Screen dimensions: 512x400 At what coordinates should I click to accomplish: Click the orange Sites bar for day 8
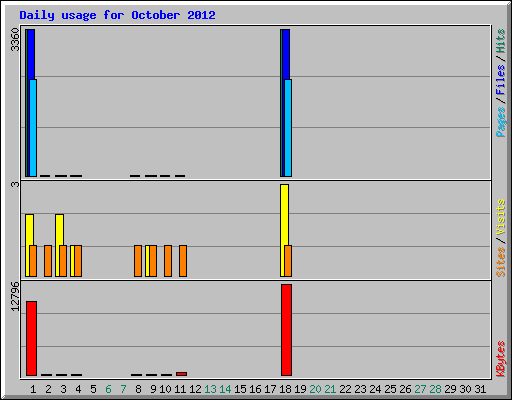pos(138,261)
